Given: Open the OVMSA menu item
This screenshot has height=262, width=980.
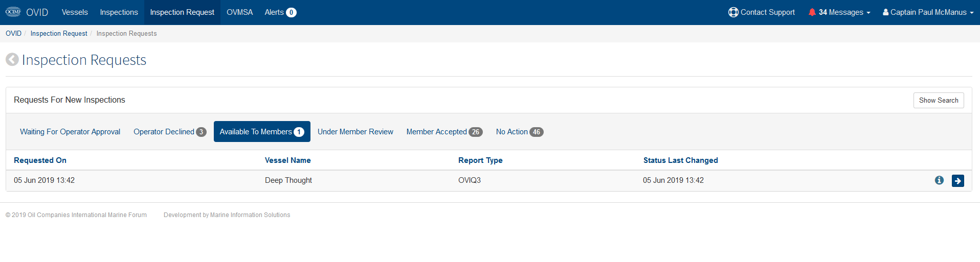Looking at the screenshot, I should coord(239,12).
